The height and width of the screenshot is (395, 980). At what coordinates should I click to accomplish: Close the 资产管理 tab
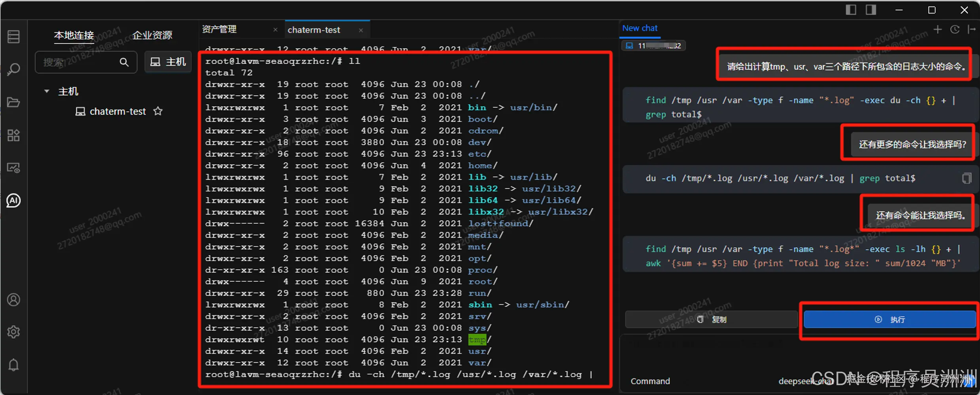[276, 30]
